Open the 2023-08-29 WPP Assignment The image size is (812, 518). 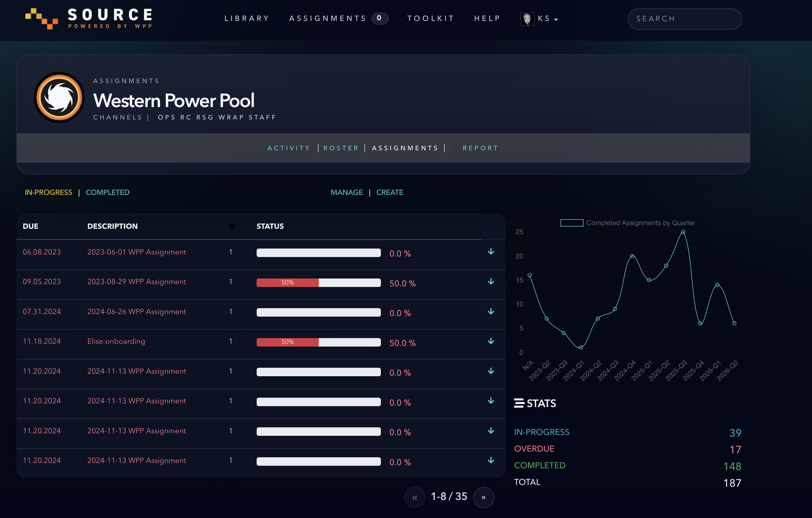click(137, 282)
